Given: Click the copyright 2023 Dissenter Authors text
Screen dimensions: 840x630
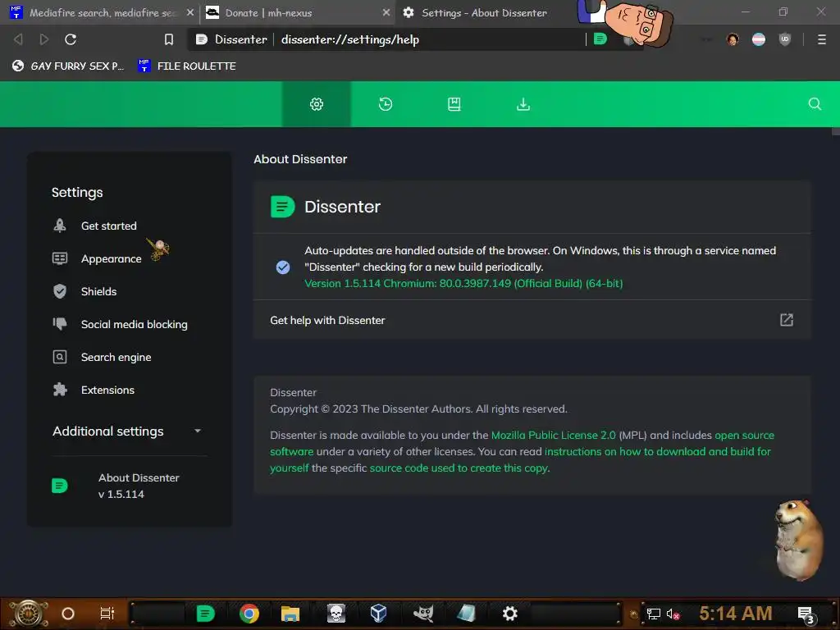Looking at the screenshot, I should click(x=418, y=409).
